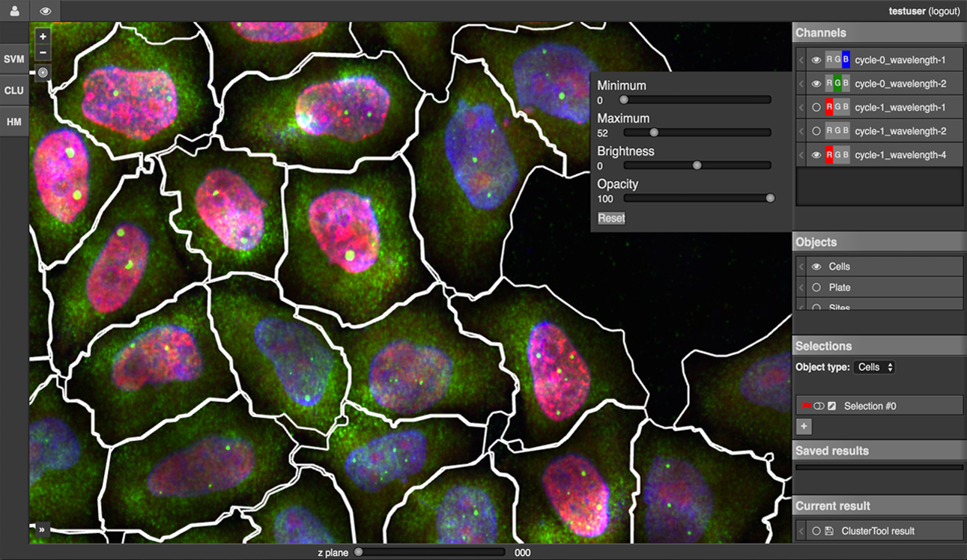
Task: Hide the cycle-0_wavelength-1 channel
Action: [816, 60]
